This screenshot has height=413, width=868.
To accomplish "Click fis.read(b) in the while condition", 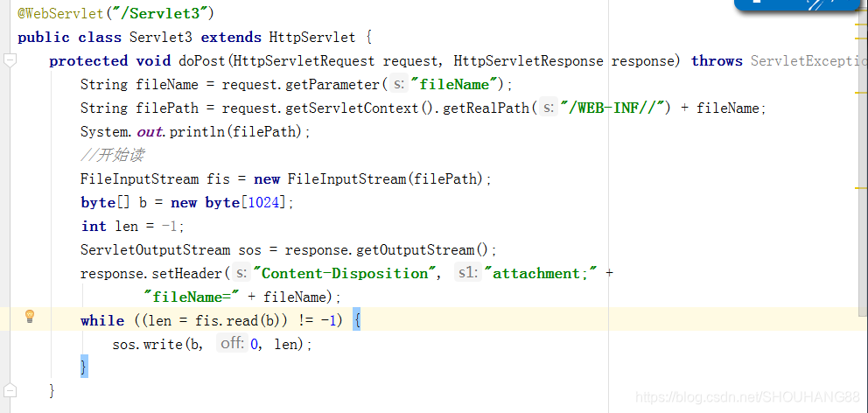I will [240, 321].
